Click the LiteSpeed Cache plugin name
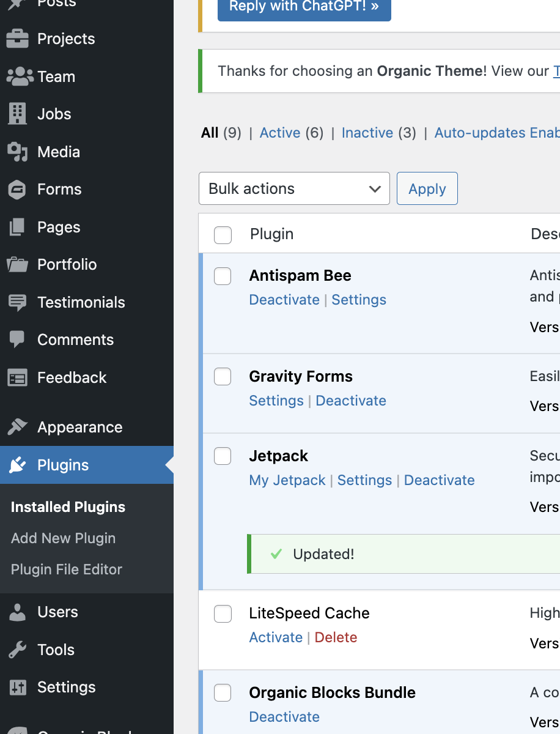560x734 pixels. coord(309,614)
